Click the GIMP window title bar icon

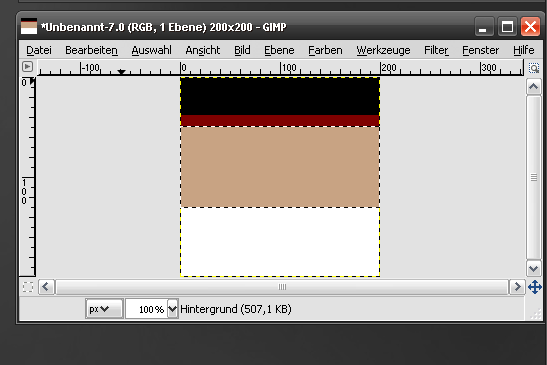[x=29, y=26]
